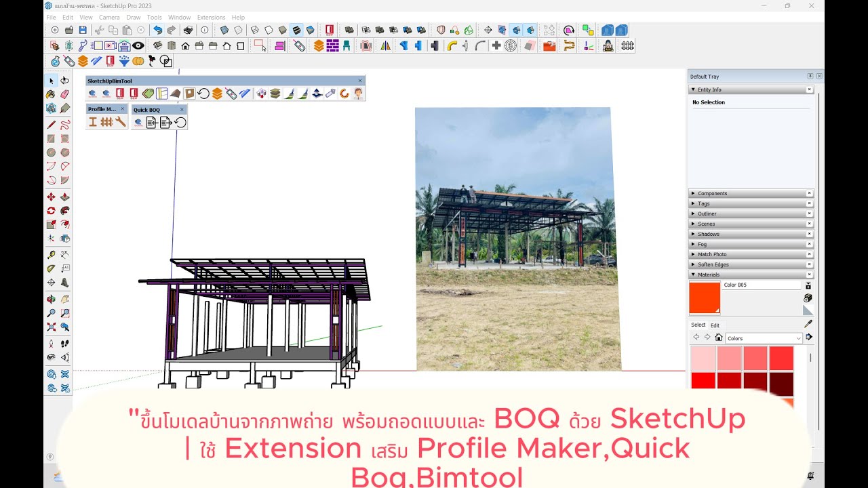Undo the last action with blue arrow
868x488 pixels.
click(x=157, y=30)
